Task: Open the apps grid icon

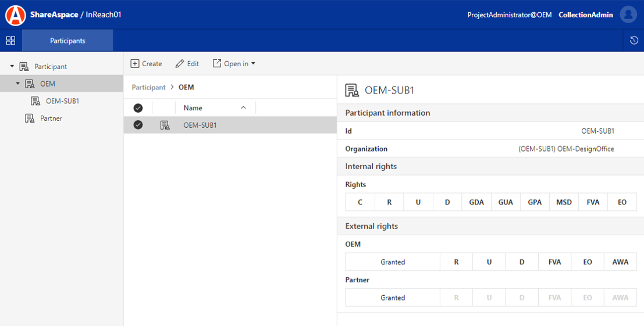Action: tap(10, 40)
